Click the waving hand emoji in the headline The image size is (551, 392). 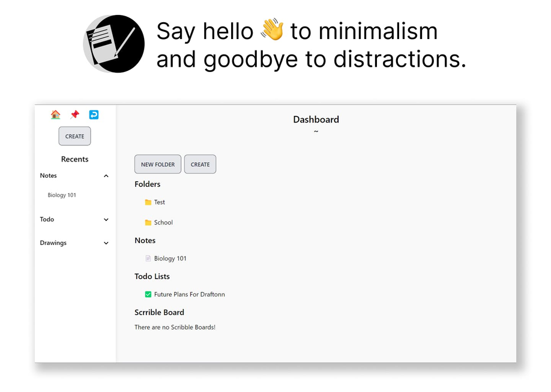[x=272, y=30]
